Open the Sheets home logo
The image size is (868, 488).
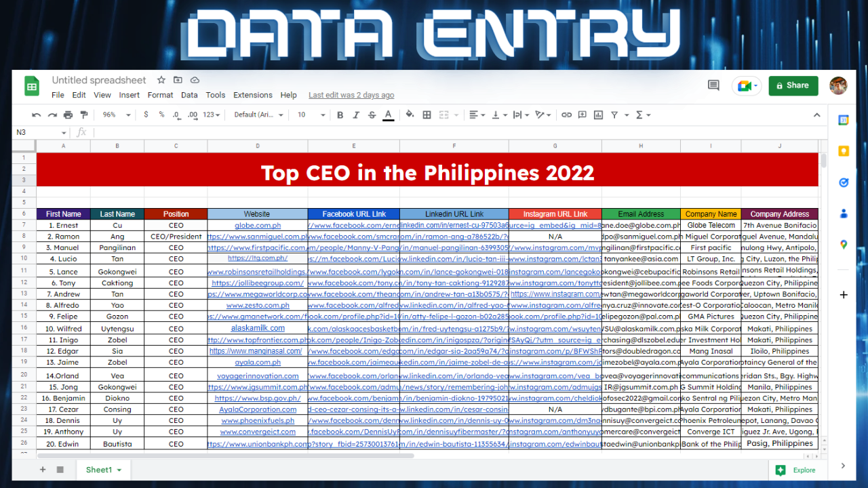click(32, 86)
